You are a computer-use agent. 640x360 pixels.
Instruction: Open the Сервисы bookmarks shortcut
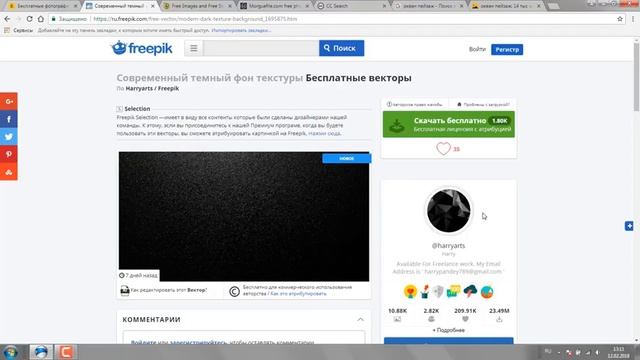tap(18, 30)
